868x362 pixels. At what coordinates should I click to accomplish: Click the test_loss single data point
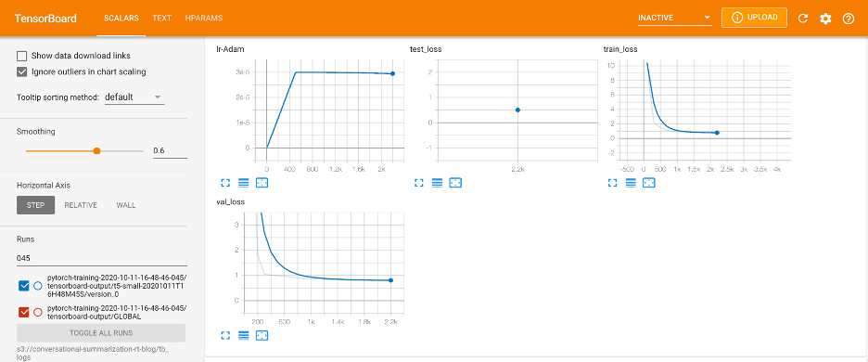517,110
